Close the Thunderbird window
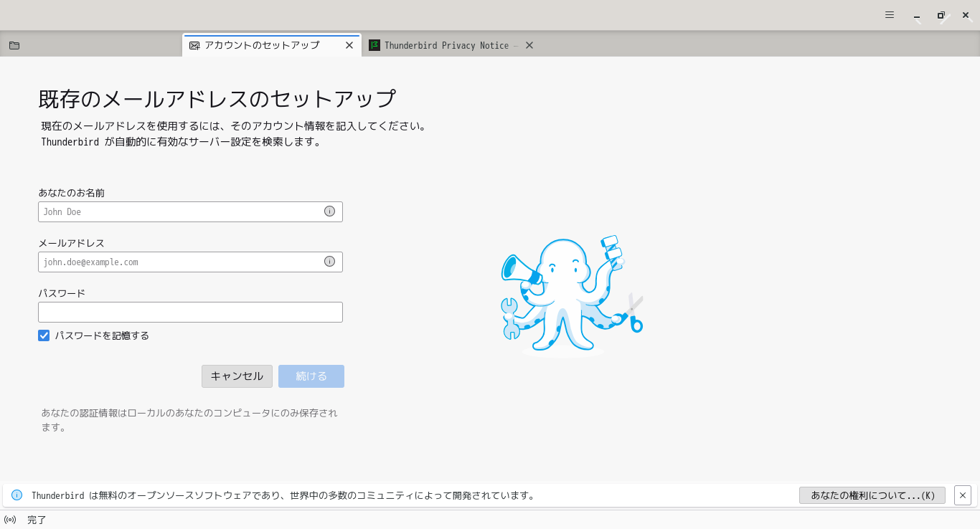Screen dimensions: 980x529 point(966,15)
